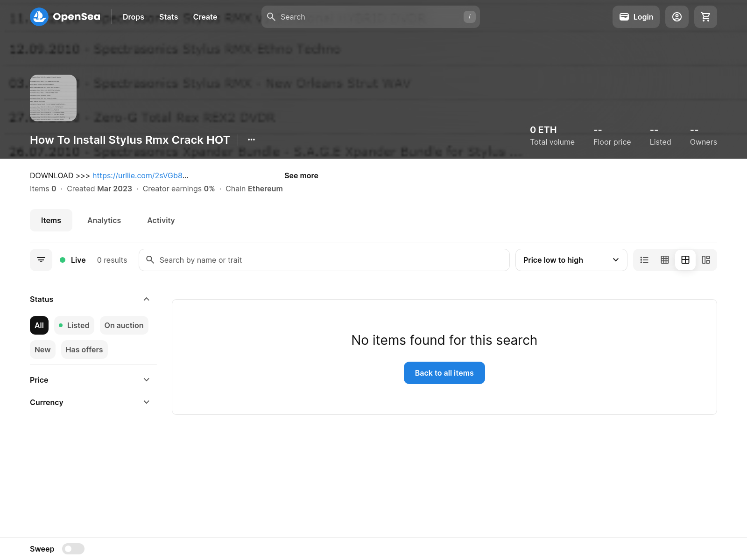Click the '0 results' count
The width and height of the screenshot is (747, 560).
[x=112, y=260]
